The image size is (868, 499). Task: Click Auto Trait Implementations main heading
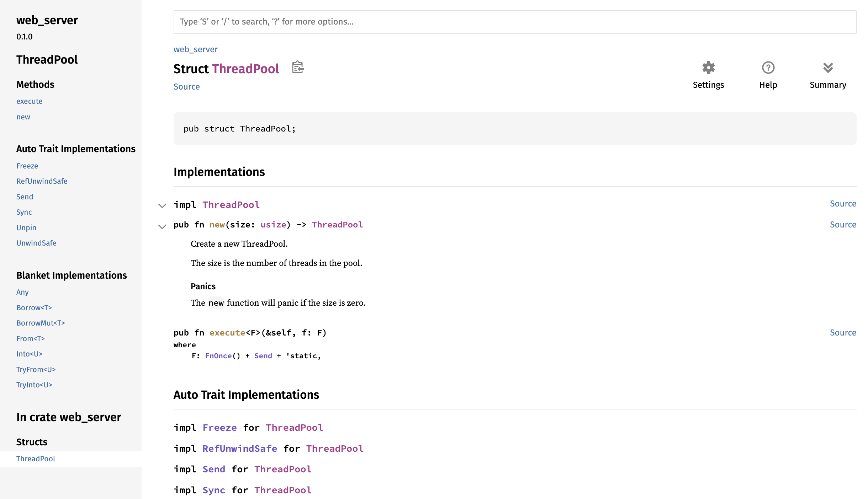coord(246,395)
